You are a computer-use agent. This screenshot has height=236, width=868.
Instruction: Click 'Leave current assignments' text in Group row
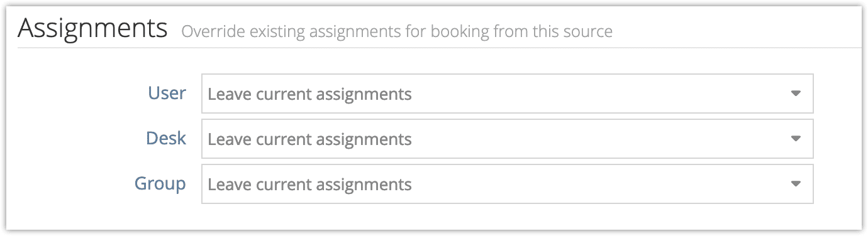point(309,185)
